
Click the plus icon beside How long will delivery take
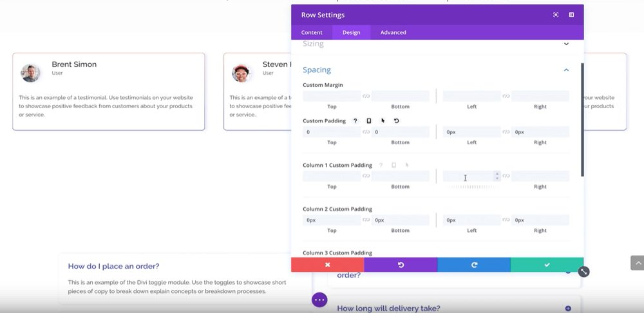[568, 308]
